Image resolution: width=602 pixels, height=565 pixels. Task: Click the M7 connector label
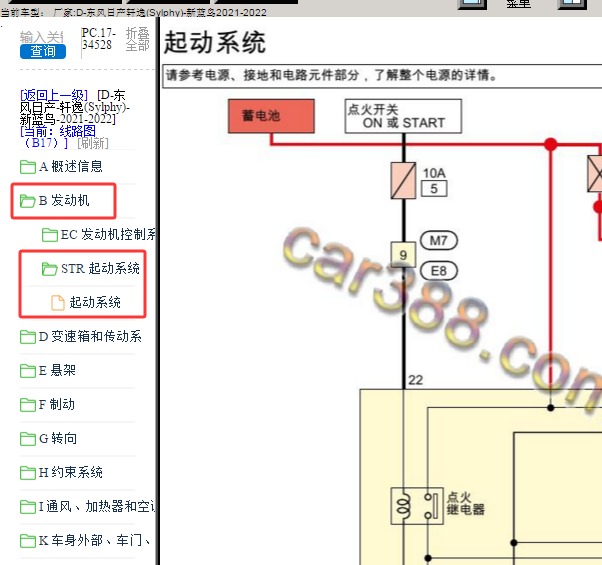(x=438, y=241)
